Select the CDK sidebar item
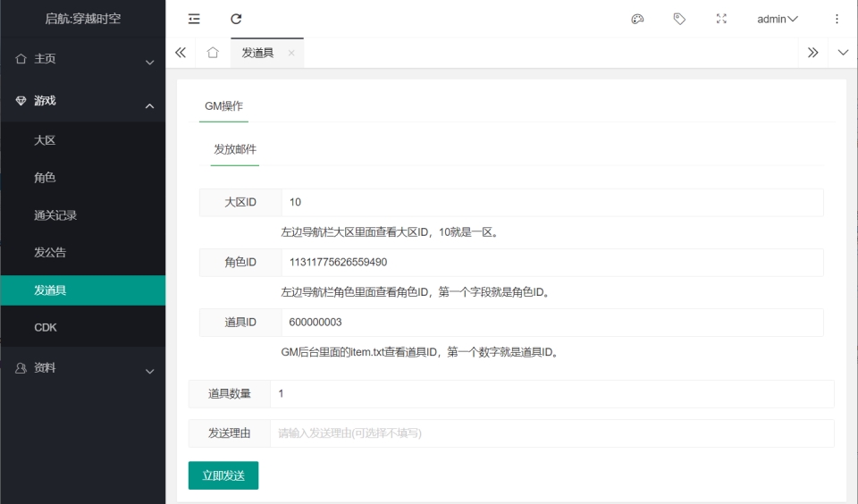Viewport: 858px width, 504px height. [x=46, y=328]
